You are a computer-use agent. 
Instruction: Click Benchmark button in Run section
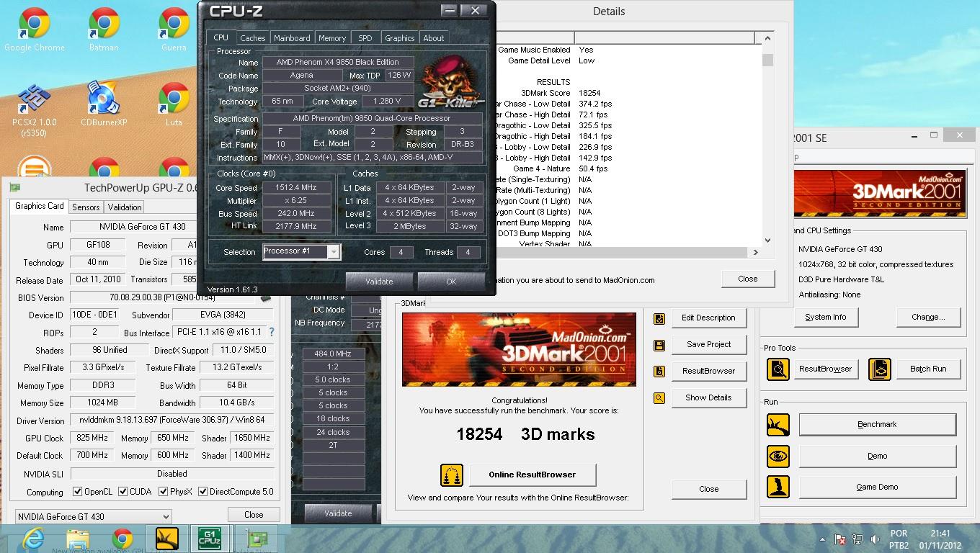[x=877, y=425]
